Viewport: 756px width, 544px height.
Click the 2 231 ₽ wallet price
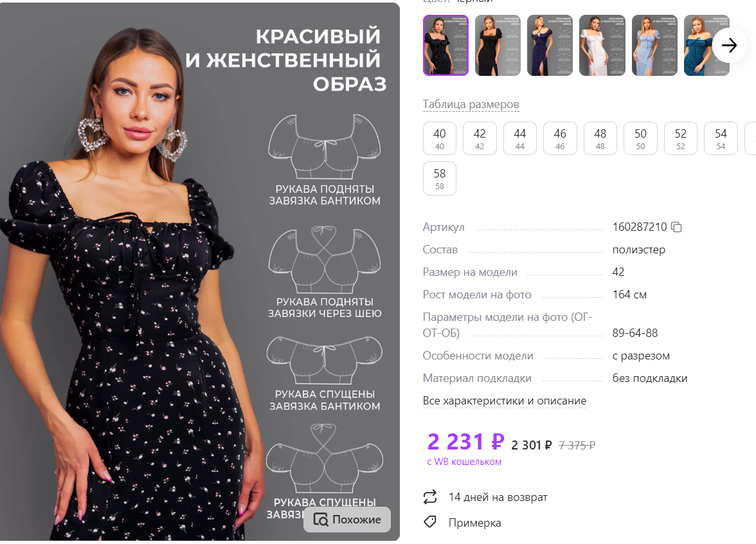(x=465, y=442)
